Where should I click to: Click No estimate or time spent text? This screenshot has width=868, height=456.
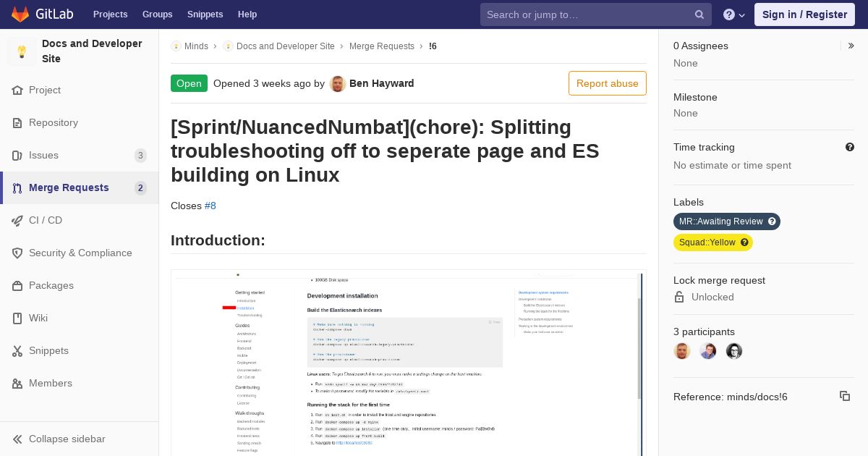pyautogui.click(x=732, y=165)
